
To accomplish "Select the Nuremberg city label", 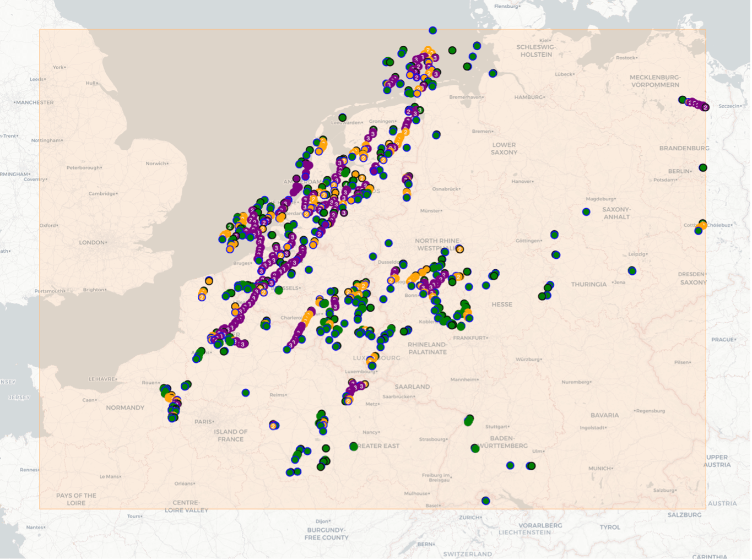I will [x=576, y=382].
